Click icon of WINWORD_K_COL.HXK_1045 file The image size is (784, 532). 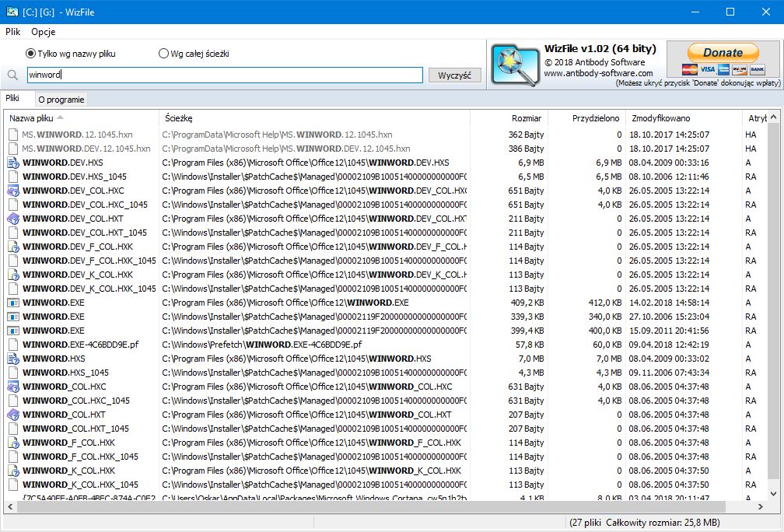coord(13,485)
